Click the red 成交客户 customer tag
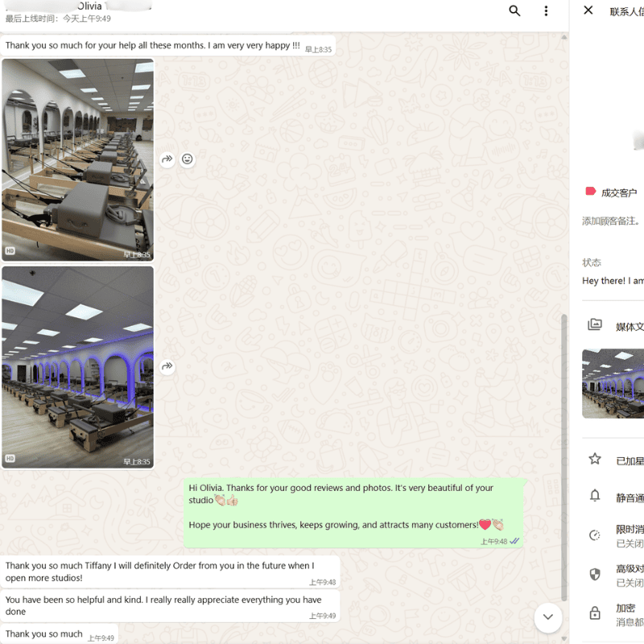This screenshot has width=644, height=644. [x=611, y=192]
